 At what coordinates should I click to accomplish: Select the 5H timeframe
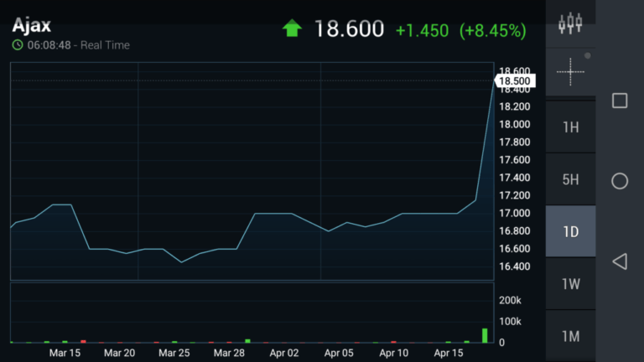coord(570,179)
